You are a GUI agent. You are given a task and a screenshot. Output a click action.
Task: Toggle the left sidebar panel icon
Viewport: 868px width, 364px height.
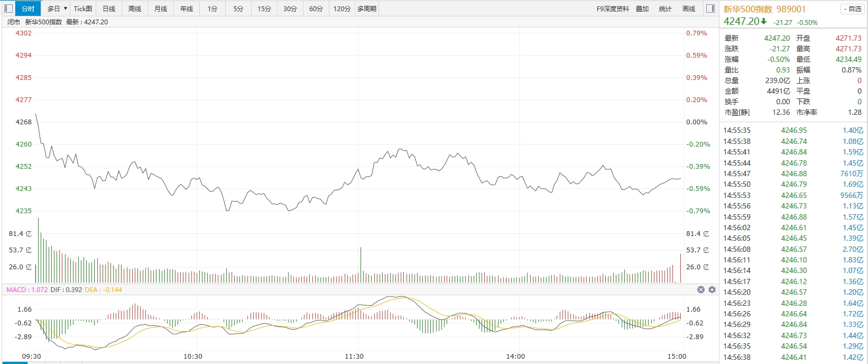[8, 8]
